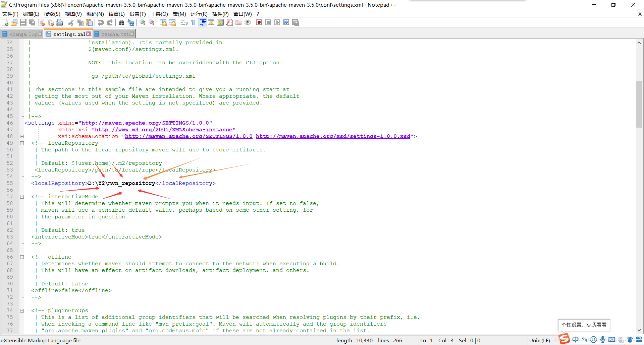Click the Playback macro icon
This screenshot has height=345, width=644.
point(277,22)
